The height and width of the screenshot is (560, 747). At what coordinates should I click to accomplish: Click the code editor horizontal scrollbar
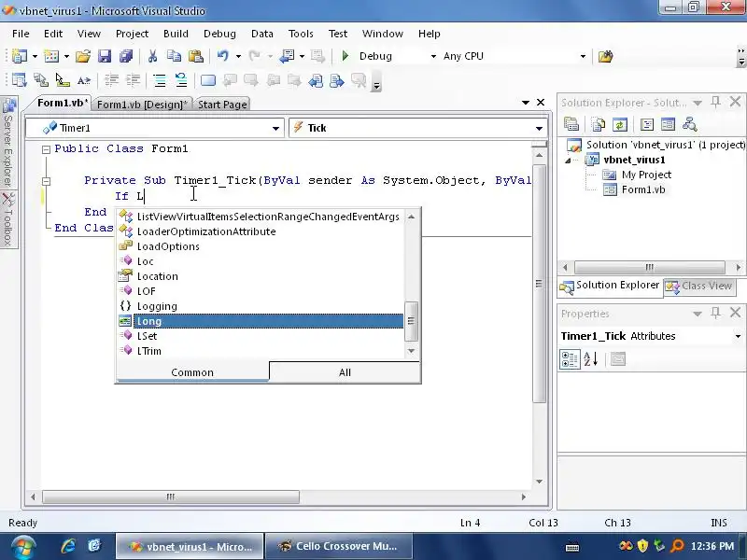[171, 497]
